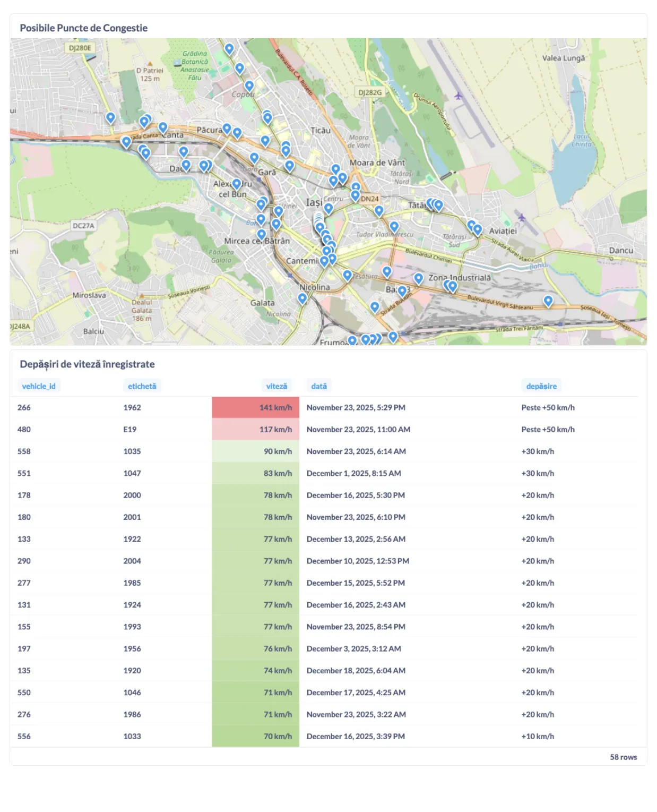Select the pin right of Păcurari label
Image resolution: width=657 pixels, height=812 pixels.
[227, 129]
